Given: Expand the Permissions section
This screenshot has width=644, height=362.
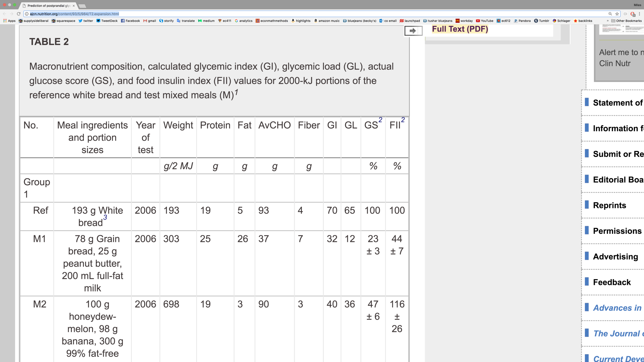Looking at the screenshot, I should [x=617, y=230].
